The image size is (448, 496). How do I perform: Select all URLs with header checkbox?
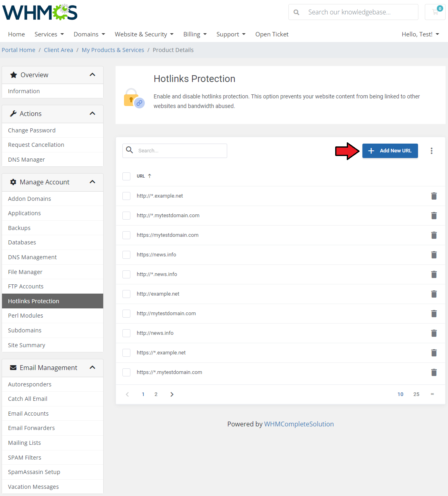point(126,176)
